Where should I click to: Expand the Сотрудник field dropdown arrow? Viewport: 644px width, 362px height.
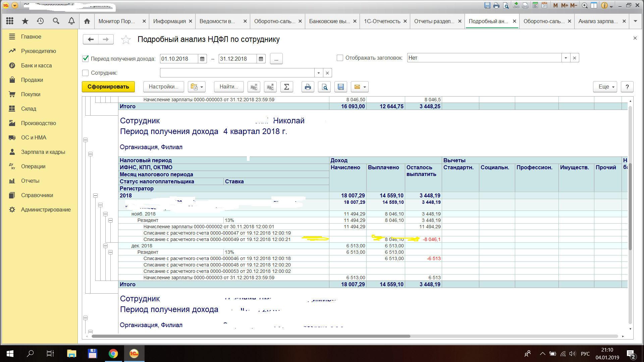[318, 73]
